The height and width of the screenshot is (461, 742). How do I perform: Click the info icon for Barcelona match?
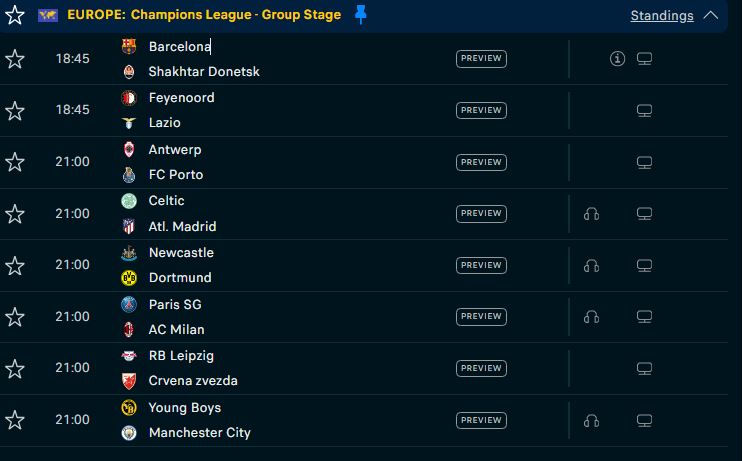click(617, 59)
